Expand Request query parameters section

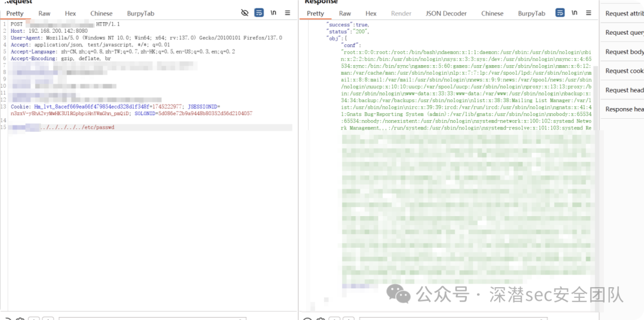(622, 32)
